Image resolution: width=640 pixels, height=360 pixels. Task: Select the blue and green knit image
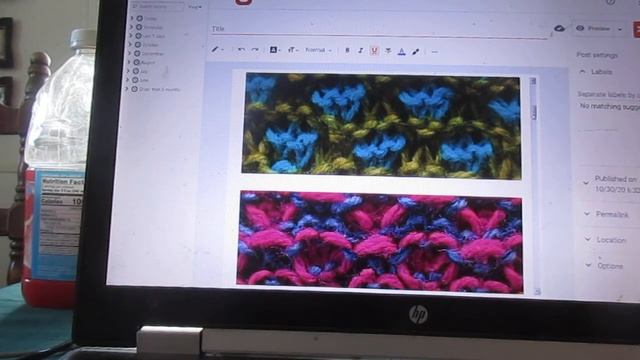click(382, 126)
